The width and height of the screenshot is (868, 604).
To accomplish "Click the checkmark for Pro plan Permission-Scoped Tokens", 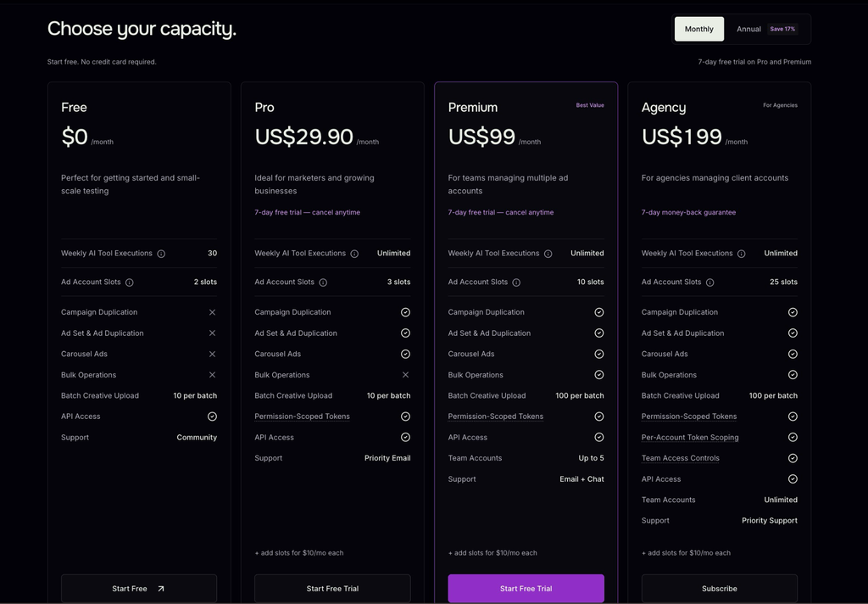I will coord(406,417).
